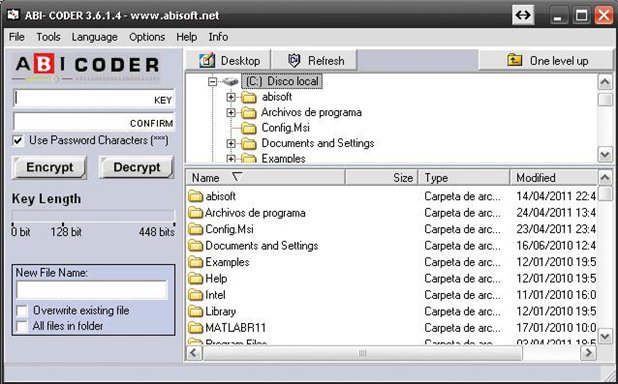The image size is (618, 384).
Task: Click the (C:) drive icon in tree
Action: pyautogui.click(x=230, y=82)
